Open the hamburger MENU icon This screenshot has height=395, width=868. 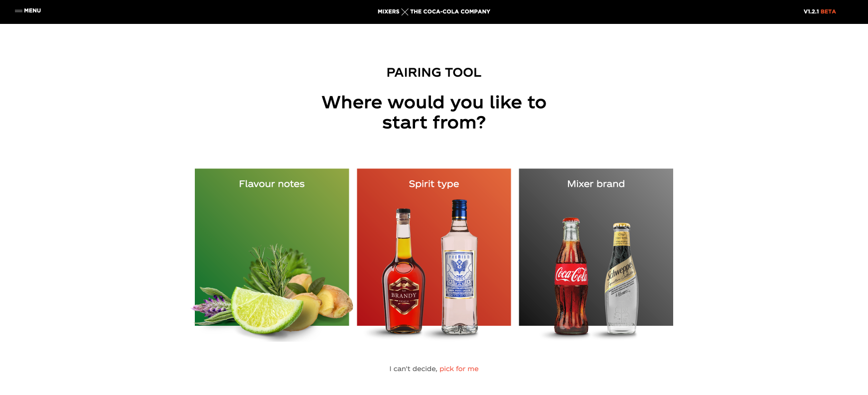click(x=18, y=10)
